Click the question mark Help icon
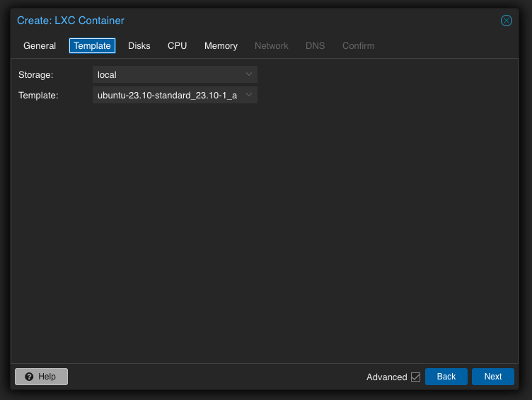The width and height of the screenshot is (532, 400). pyautogui.click(x=29, y=377)
